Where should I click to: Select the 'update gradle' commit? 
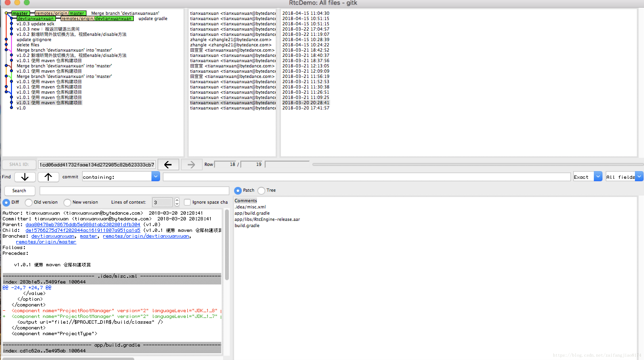pyautogui.click(x=153, y=18)
